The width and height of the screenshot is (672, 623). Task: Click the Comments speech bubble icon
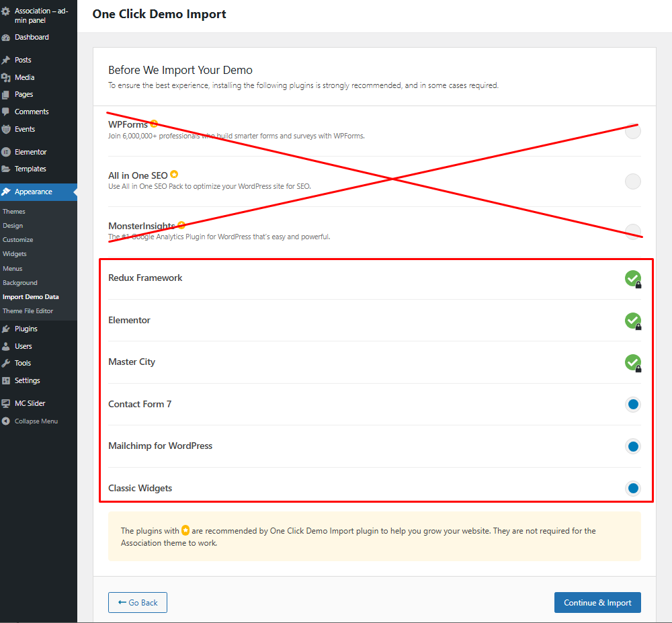tap(6, 112)
